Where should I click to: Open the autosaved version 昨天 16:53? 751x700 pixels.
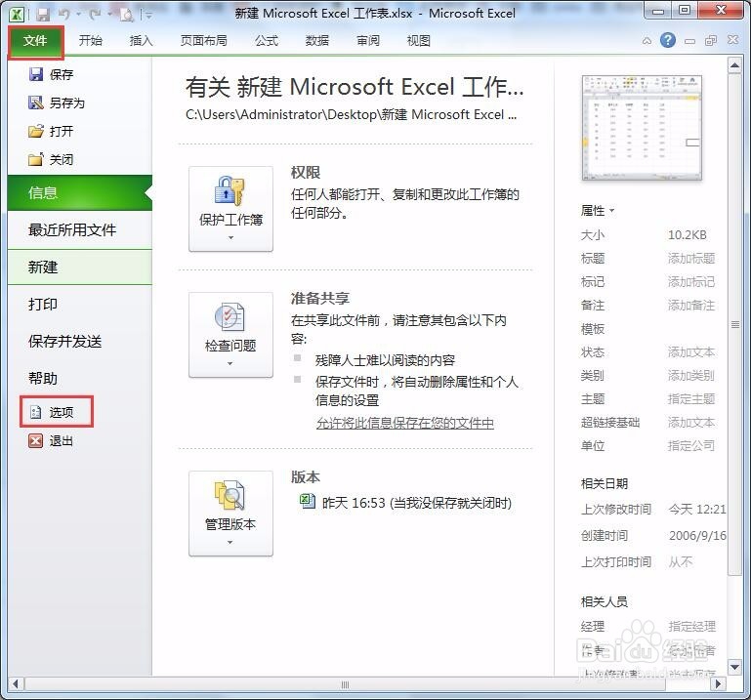(405, 502)
